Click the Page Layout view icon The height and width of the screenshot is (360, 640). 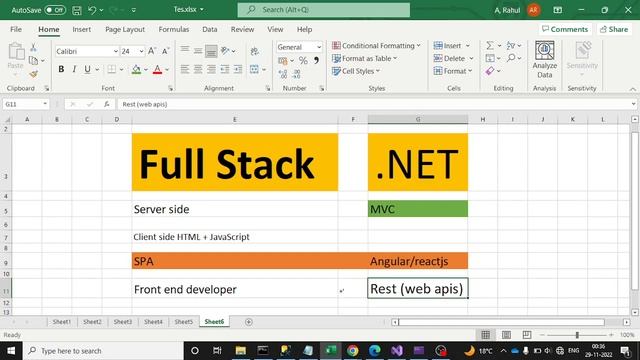pyautogui.click(x=506, y=335)
